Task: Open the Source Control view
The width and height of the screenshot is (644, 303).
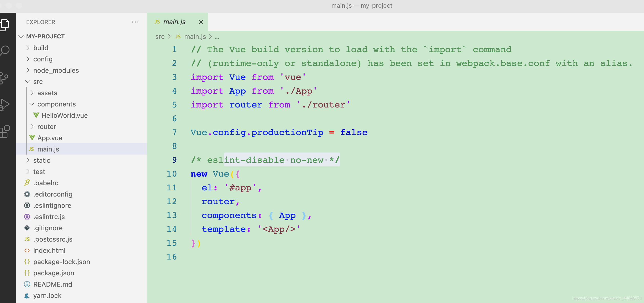Action: tap(4, 78)
